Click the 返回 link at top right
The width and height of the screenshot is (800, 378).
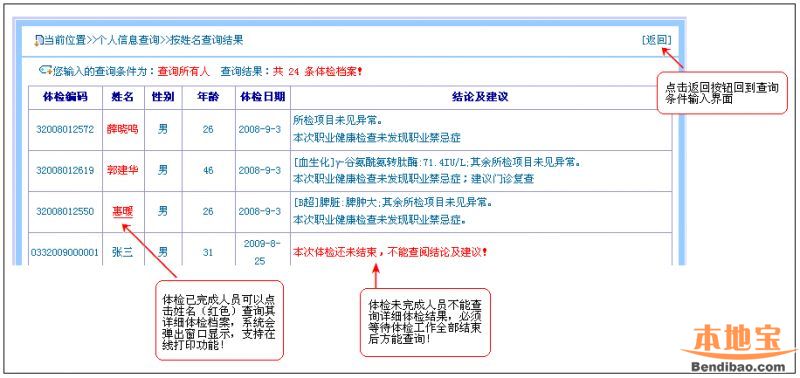tap(656, 40)
